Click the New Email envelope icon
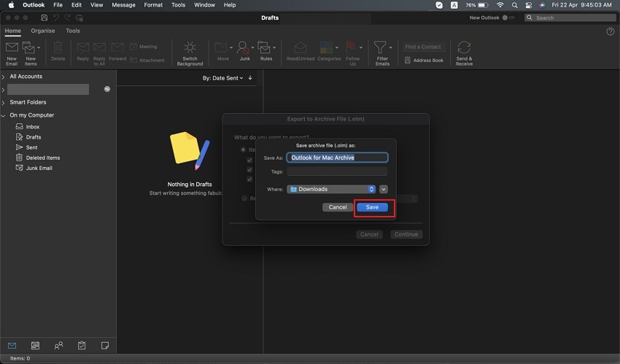620x364 pixels. coord(12,47)
